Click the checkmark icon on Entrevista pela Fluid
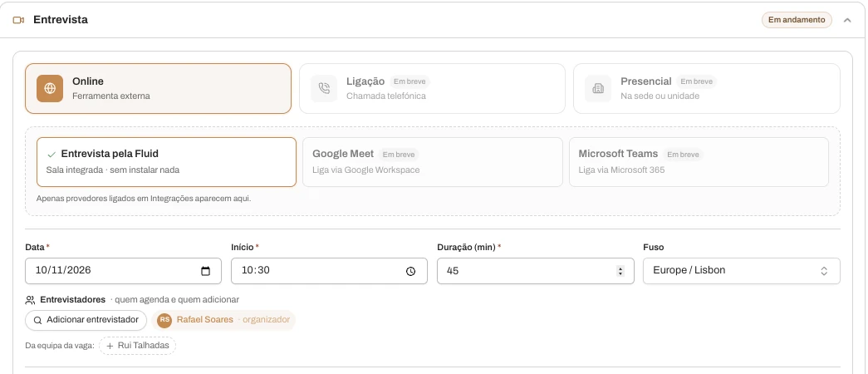Screen dimensions: 868x374 (51, 154)
